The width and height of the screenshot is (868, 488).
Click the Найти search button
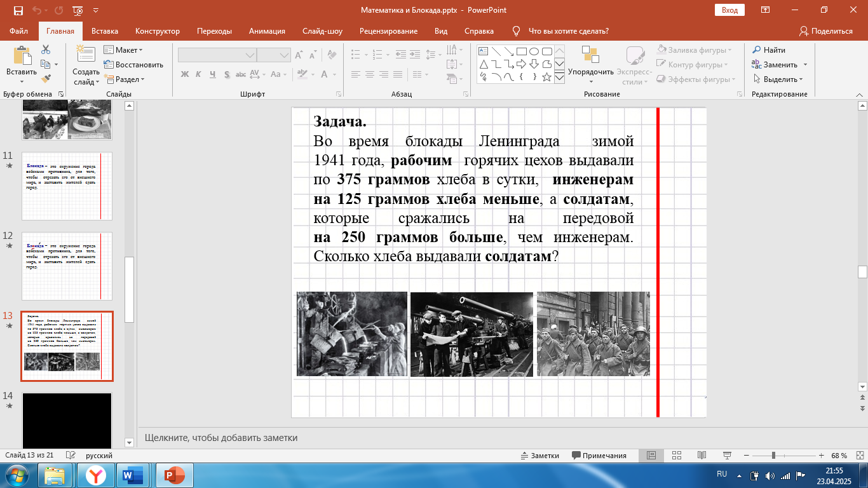[x=769, y=50]
